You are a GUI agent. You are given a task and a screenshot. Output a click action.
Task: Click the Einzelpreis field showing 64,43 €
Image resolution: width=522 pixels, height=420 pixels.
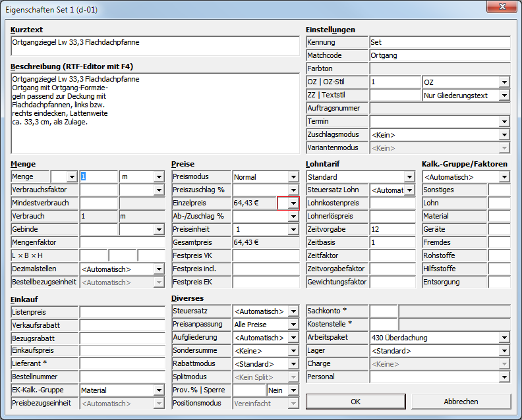click(254, 203)
